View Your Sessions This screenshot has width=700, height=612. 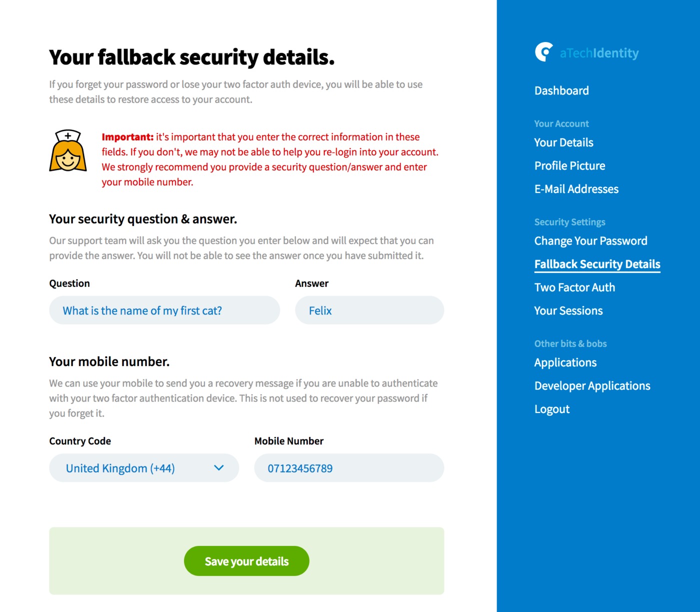(x=568, y=310)
